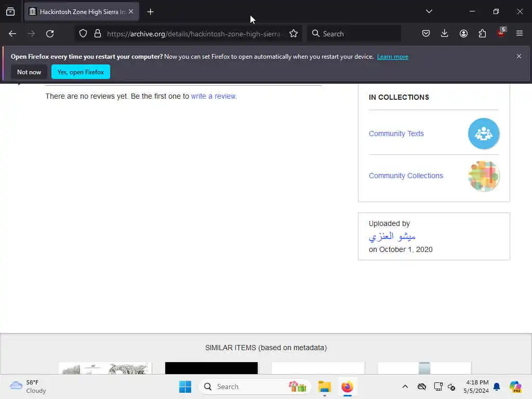Open Copilot preview icon in taskbar
Viewport: 532px width, 399px height.
point(515,387)
